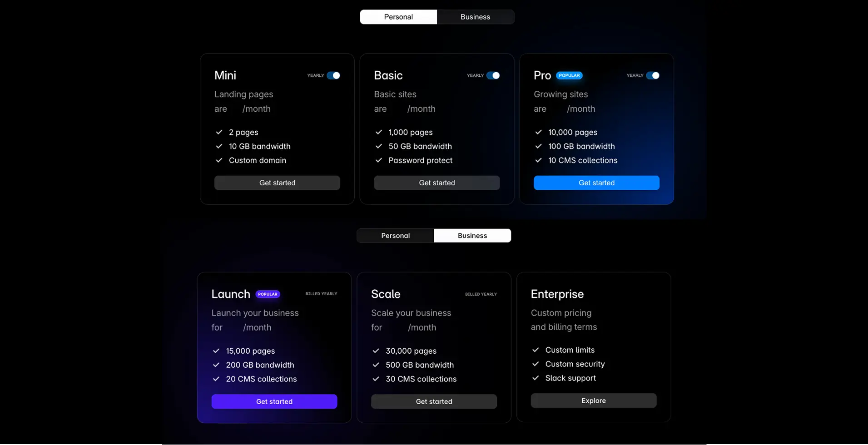The image size is (868, 445).
Task: Click Custom pricing text on Enterprise
Action: [561, 313]
